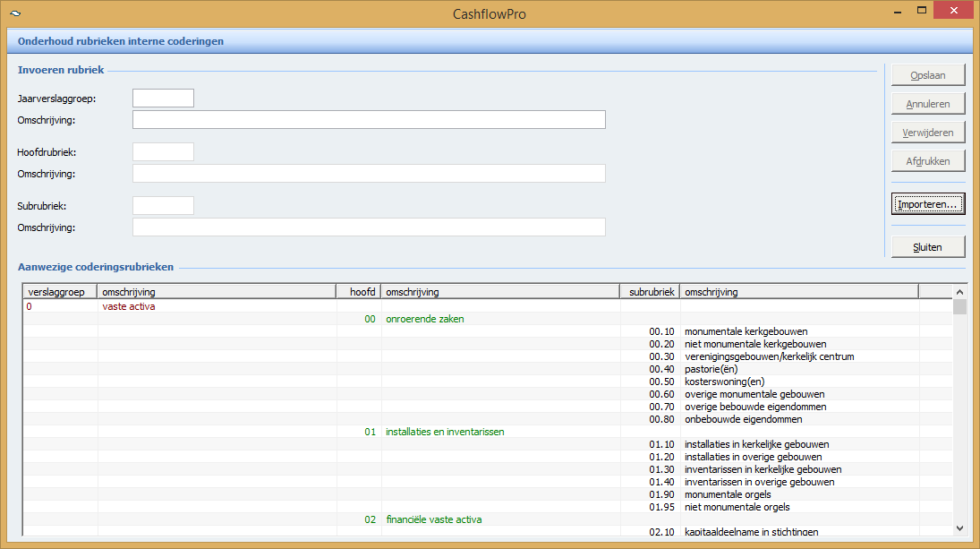Click the Opslaan button

pyautogui.click(x=928, y=74)
